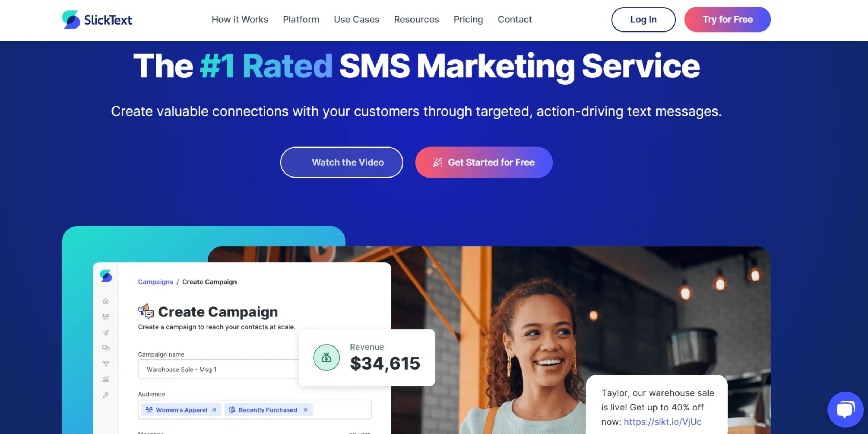
Task: Click the Campaign name input field
Action: coord(218,369)
